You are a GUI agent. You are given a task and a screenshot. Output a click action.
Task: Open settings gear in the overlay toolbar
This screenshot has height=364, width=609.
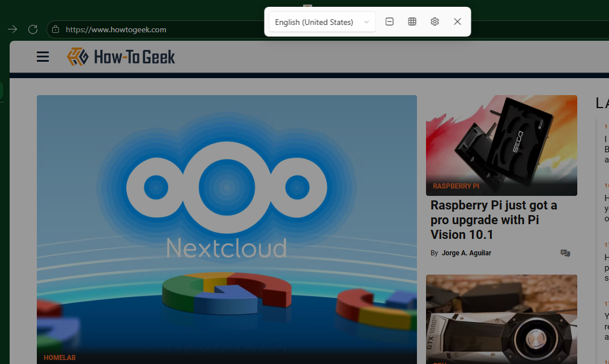[x=435, y=22]
